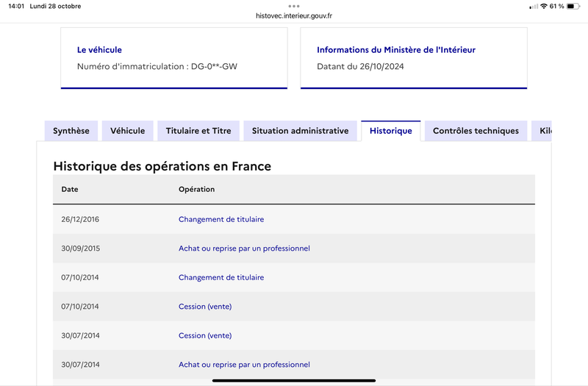
Task: Tap the 14:01 clock in status bar
Action: click(16, 6)
